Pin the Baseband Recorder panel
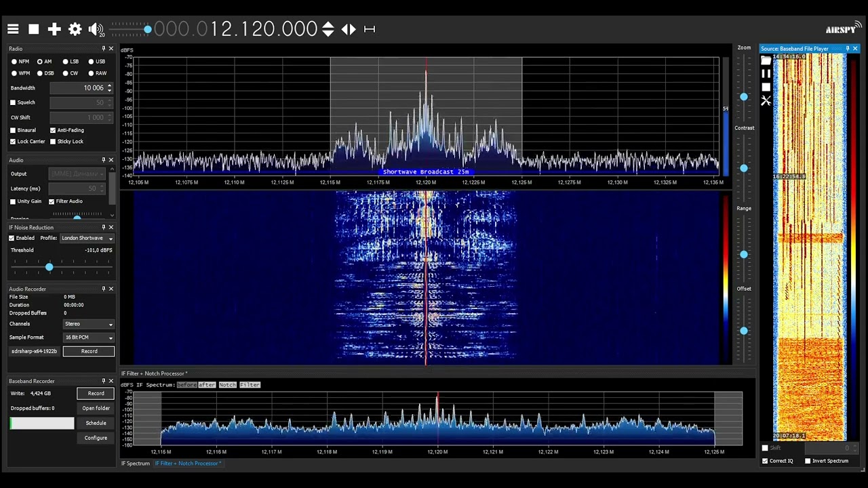The height and width of the screenshot is (488, 868). [x=104, y=381]
